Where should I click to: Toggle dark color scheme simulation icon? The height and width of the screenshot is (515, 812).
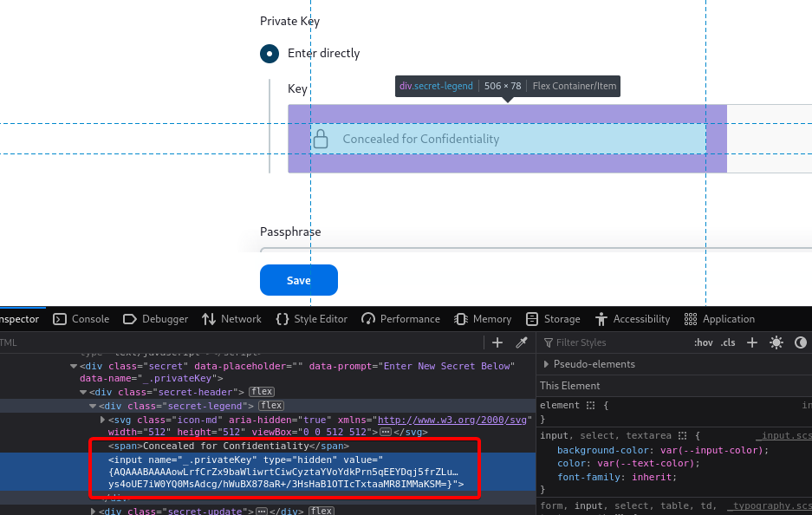pos(800,342)
